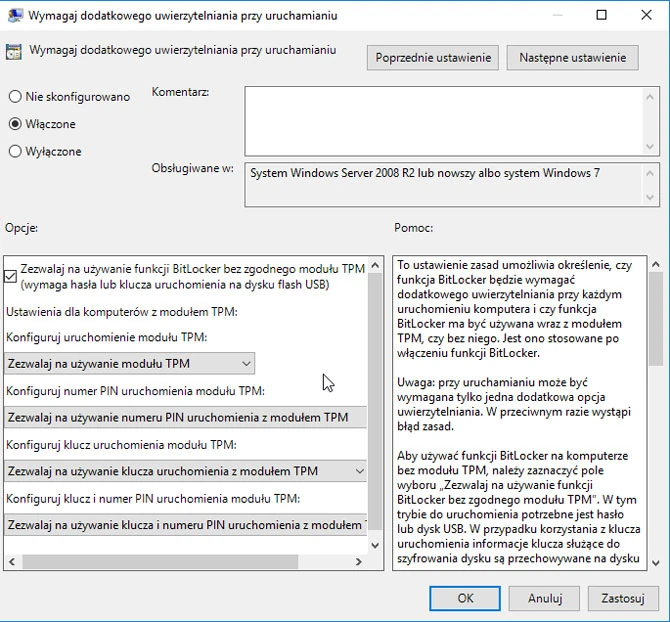Click the Opcje panel vertical scroll up arrow

(375, 265)
